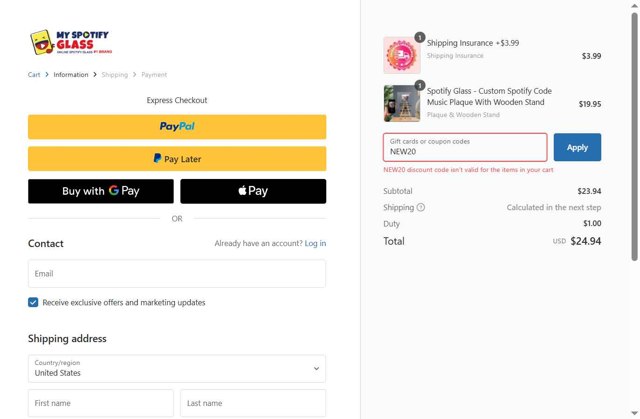Click the scrollbar down arrow
The height and width of the screenshot is (419, 640).
(x=634, y=413)
